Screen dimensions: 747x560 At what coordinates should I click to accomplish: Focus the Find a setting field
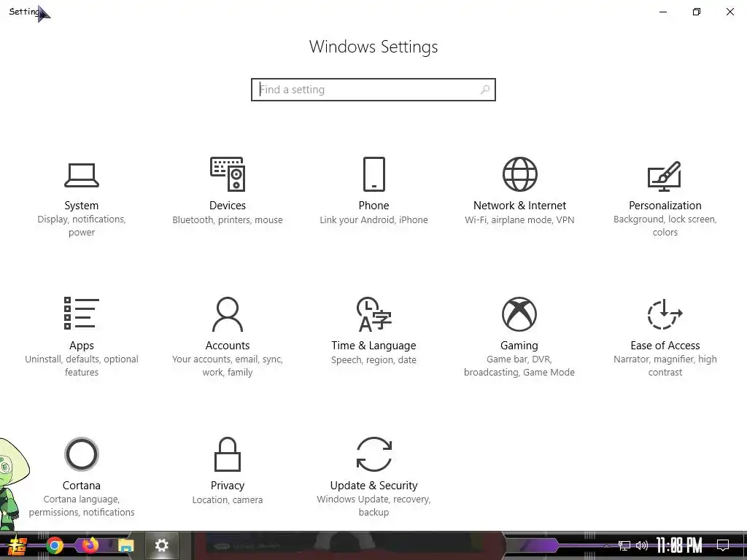point(373,90)
